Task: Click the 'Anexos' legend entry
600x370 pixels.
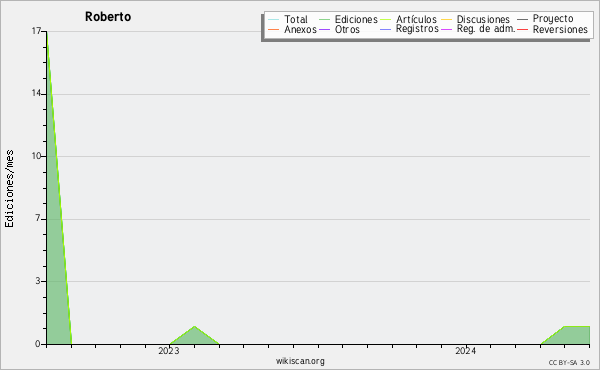Action: pyautogui.click(x=300, y=29)
